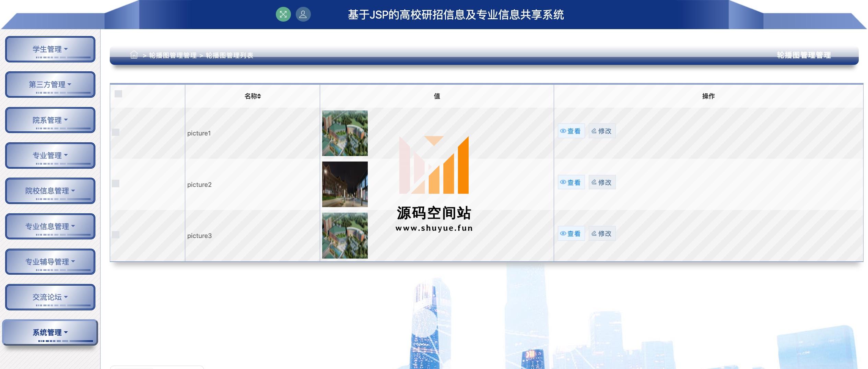Click the picture2 name cell
The width and height of the screenshot is (868, 369).
252,184
